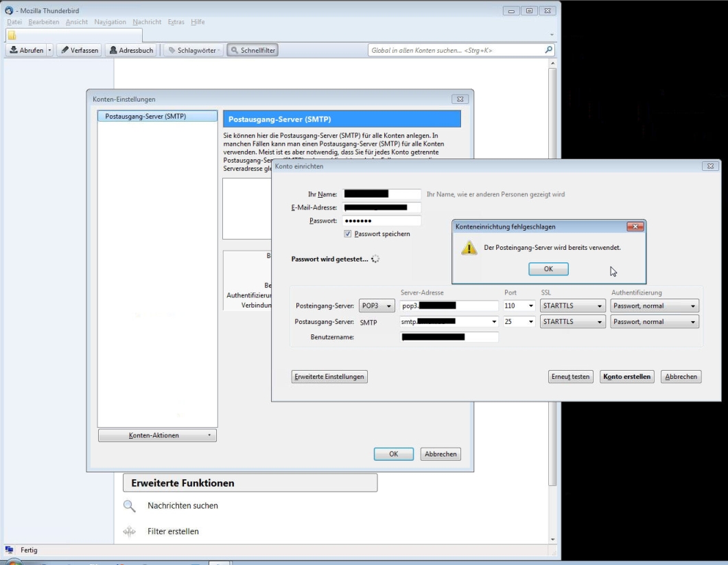The image size is (728, 565).
Task: Close the Konteneinrichtung fehlgeschlagen alert
Action: click(635, 227)
